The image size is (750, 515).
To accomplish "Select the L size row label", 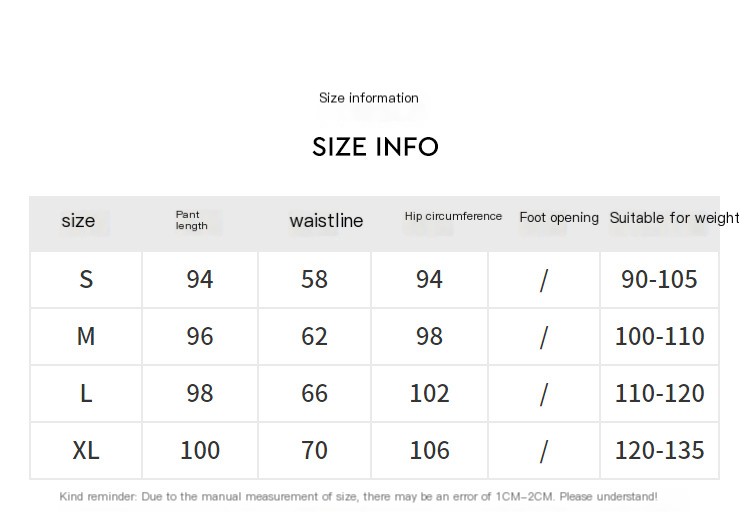I will 86,393.
